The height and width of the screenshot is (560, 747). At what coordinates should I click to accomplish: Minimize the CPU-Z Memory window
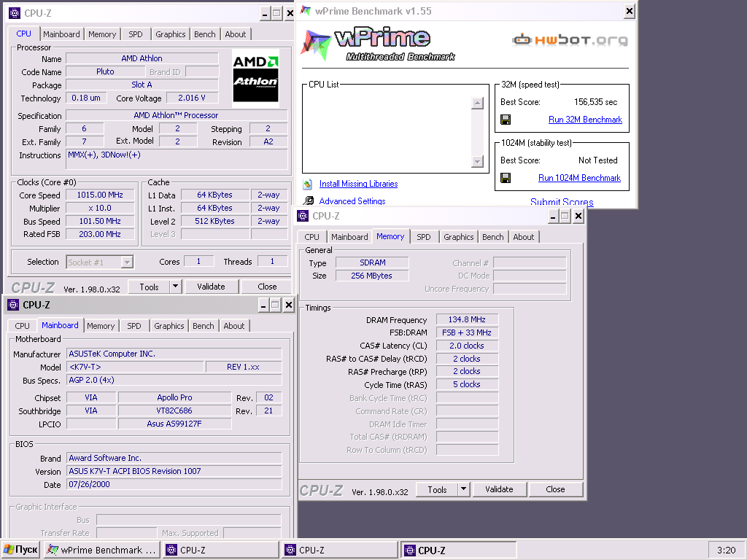click(x=553, y=217)
